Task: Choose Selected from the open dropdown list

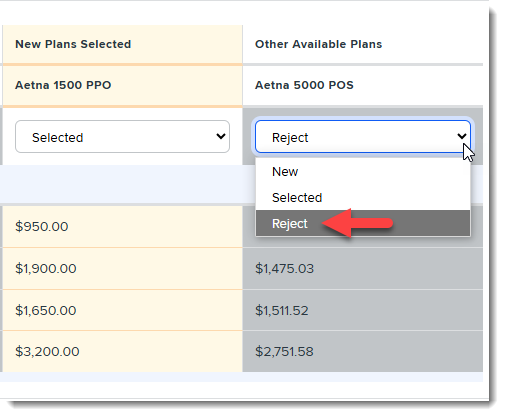Action: coord(363,197)
